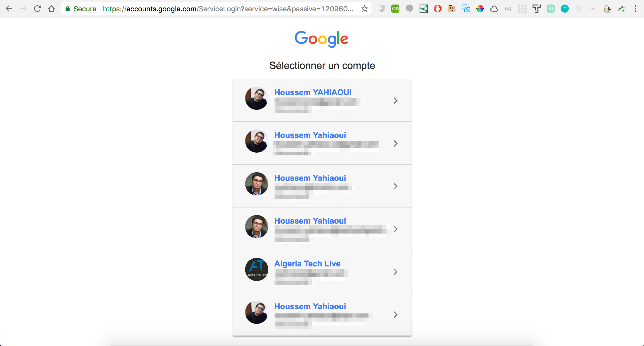
Task: Click the green CORS extension icon
Action: (x=395, y=9)
